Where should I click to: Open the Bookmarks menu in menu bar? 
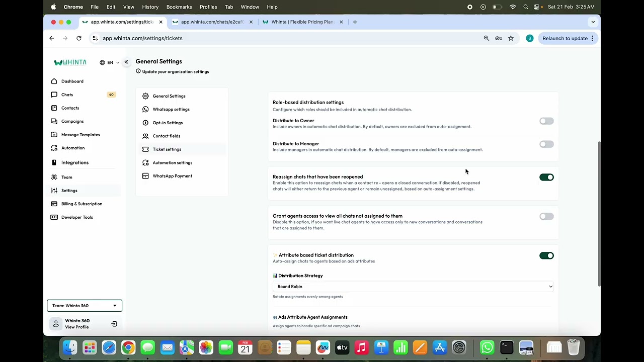pos(179,7)
